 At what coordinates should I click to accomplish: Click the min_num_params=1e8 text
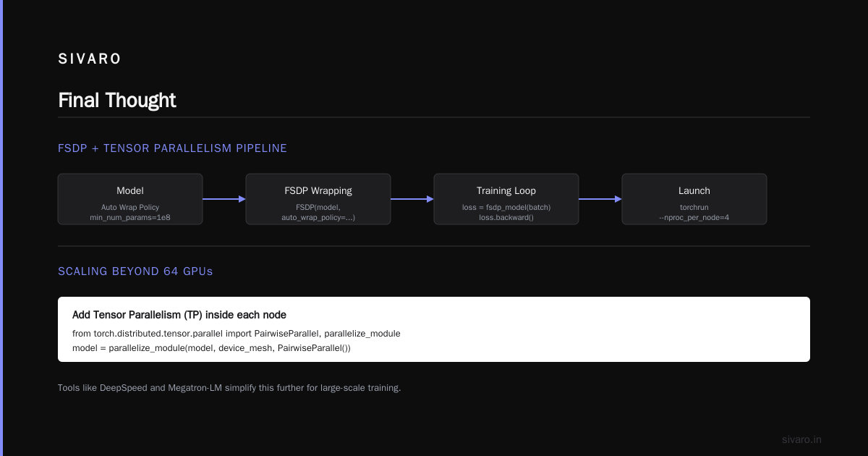130,217
